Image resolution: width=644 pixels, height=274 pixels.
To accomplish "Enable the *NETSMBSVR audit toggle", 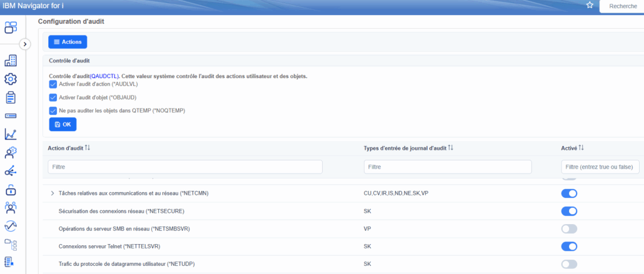I will [569, 229].
